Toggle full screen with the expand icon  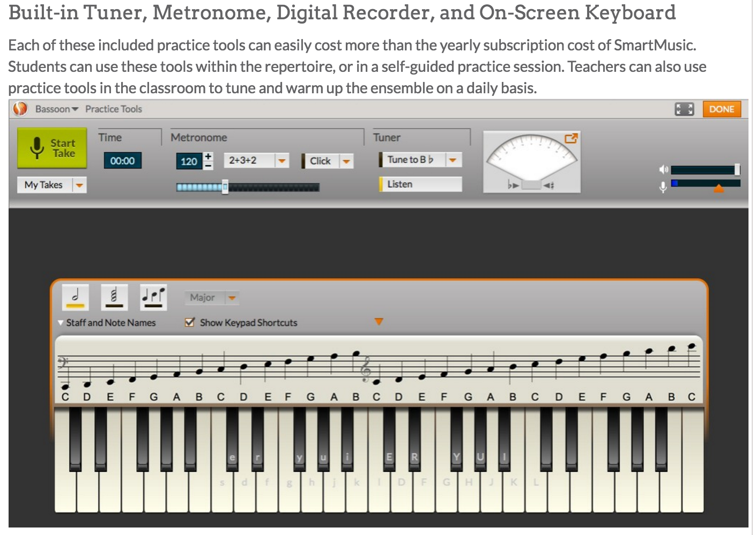(684, 109)
